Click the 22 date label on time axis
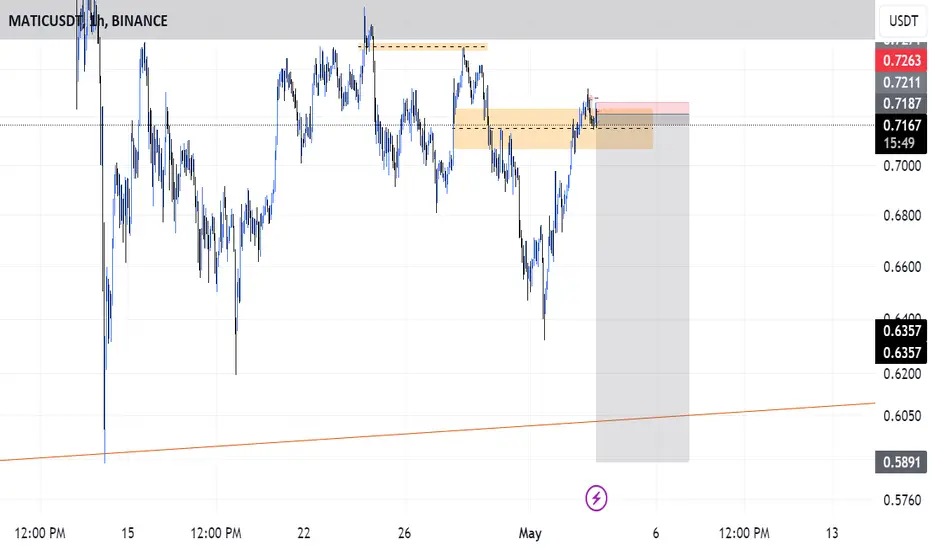Image resolution: width=932 pixels, height=550 pixels. (303, 533)
